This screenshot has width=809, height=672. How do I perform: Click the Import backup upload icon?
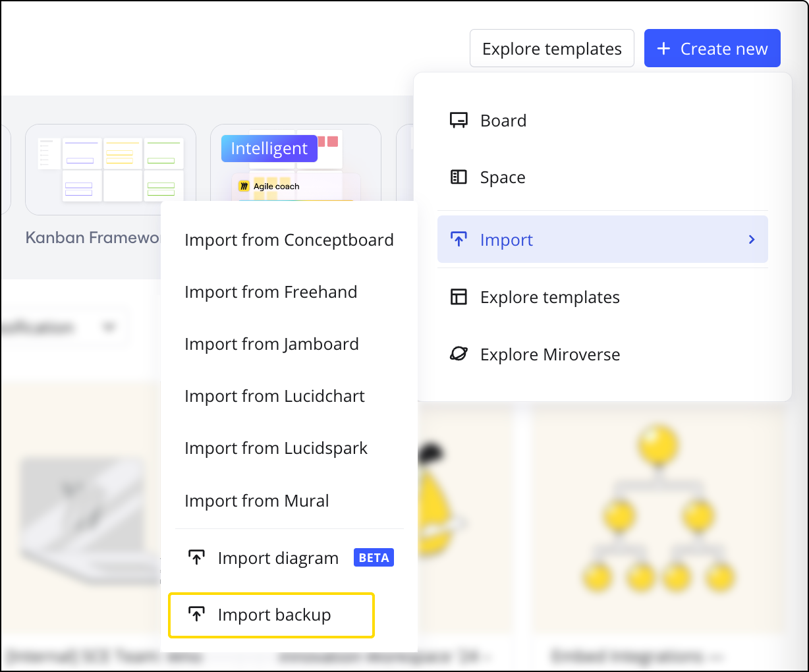(196, 615)
